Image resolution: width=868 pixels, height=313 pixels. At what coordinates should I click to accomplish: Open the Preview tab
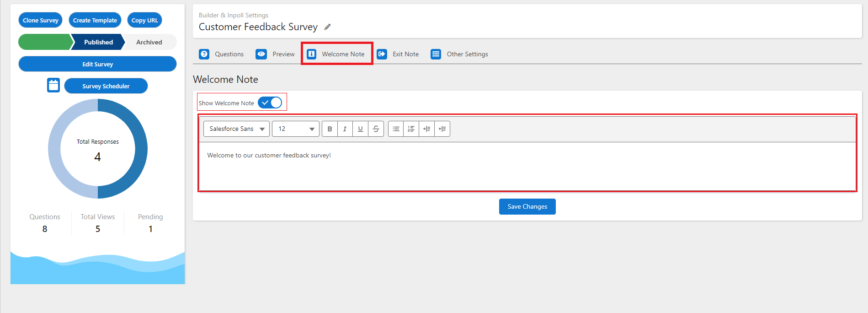click(275, 54)
